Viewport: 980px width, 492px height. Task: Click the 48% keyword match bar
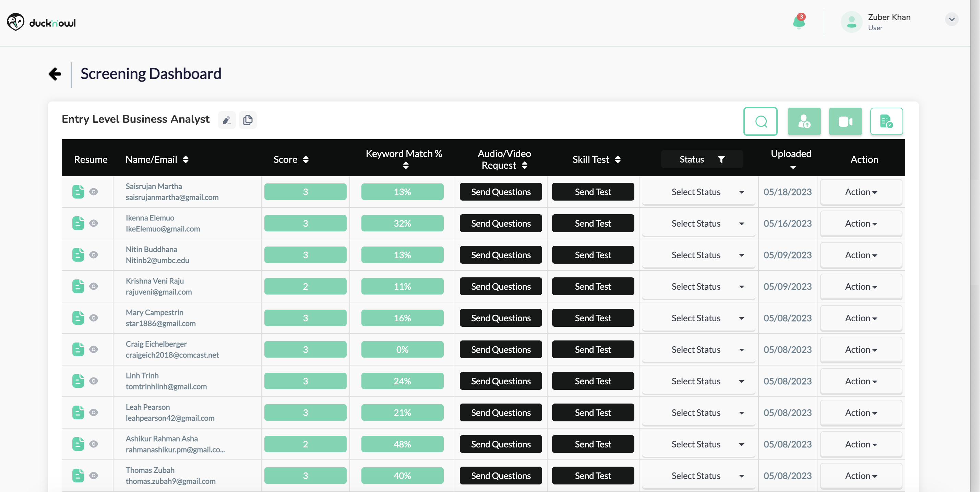[402, 444]
